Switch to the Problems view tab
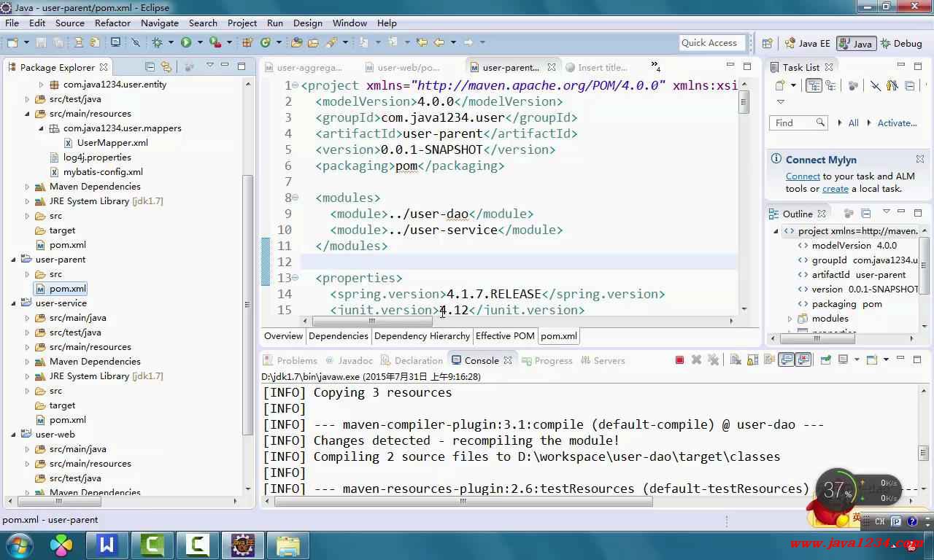This screenshot has height=560, width=934. click(x=290, y=360)
